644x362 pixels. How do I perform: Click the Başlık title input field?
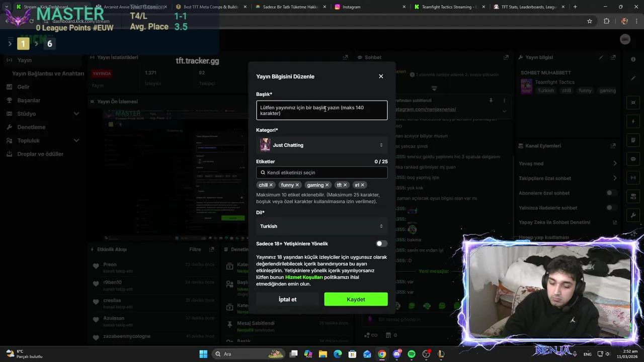tap(322, 110)
